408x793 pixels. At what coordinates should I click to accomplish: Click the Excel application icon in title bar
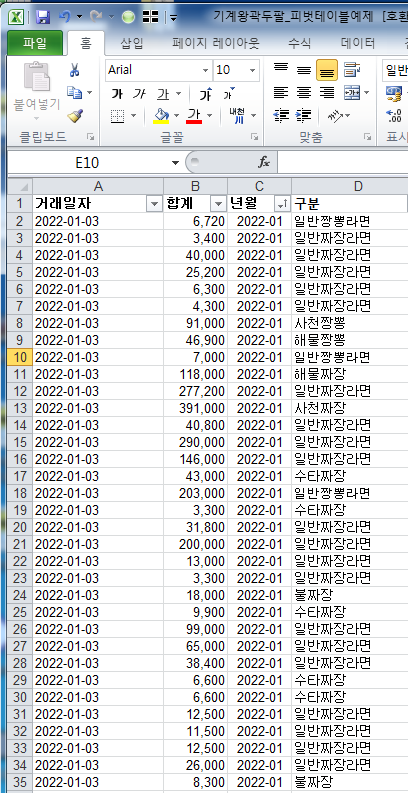[x=16, y=18]
